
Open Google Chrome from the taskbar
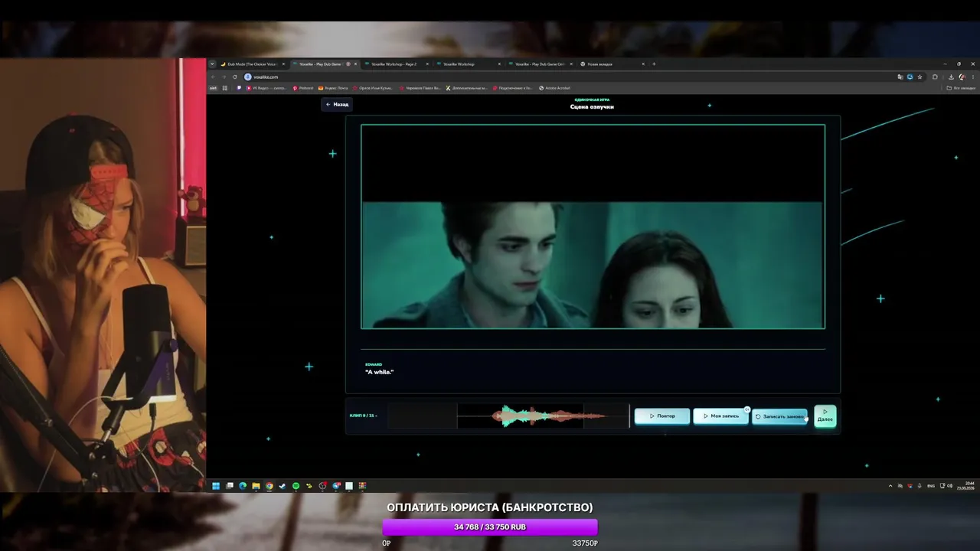click(x=269, y=486)
